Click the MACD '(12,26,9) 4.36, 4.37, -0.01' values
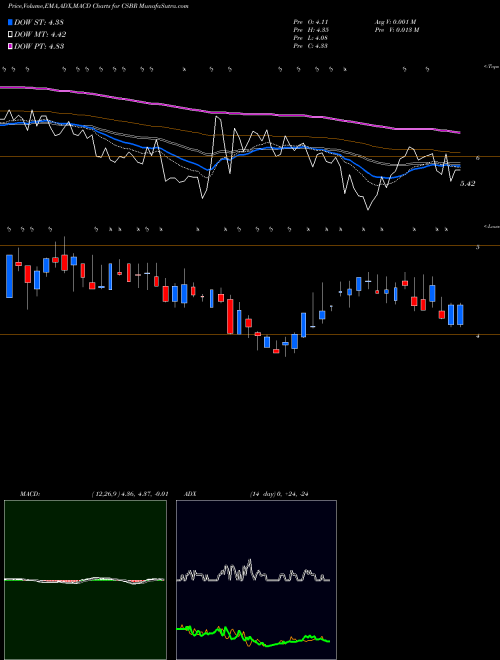 pyautogui.click(x=130, y=494)
